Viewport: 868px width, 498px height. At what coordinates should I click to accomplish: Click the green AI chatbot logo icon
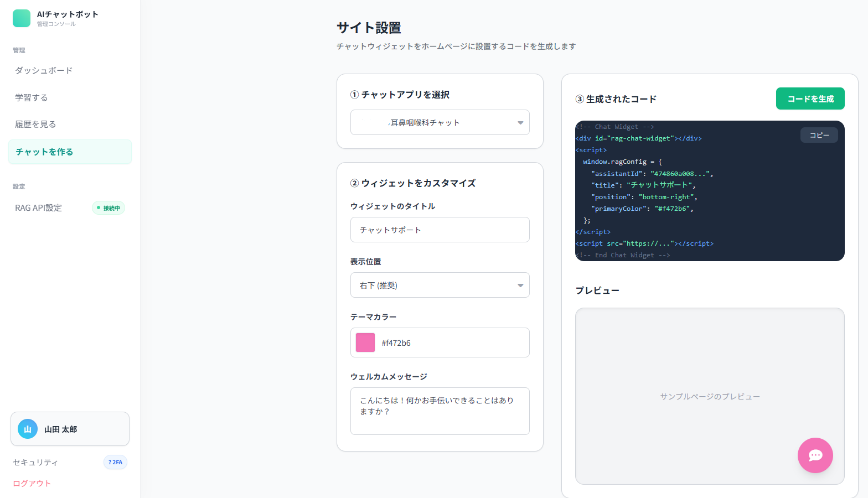coord(22,18)
